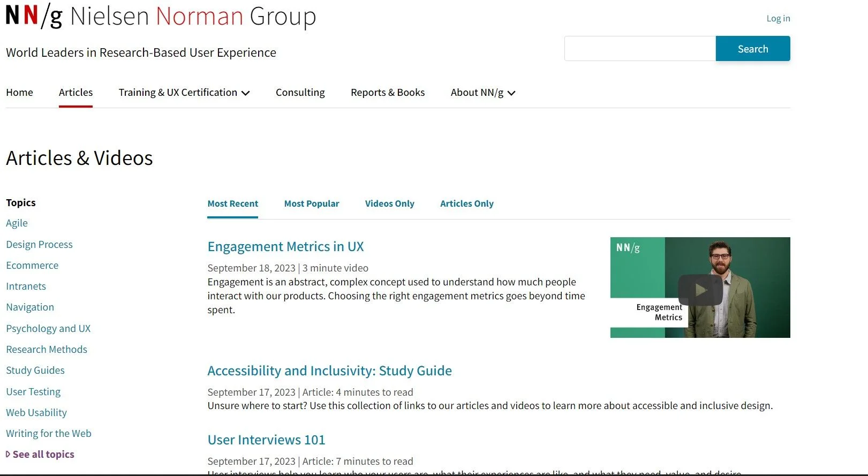Open the Log in link

coord(778,18)
